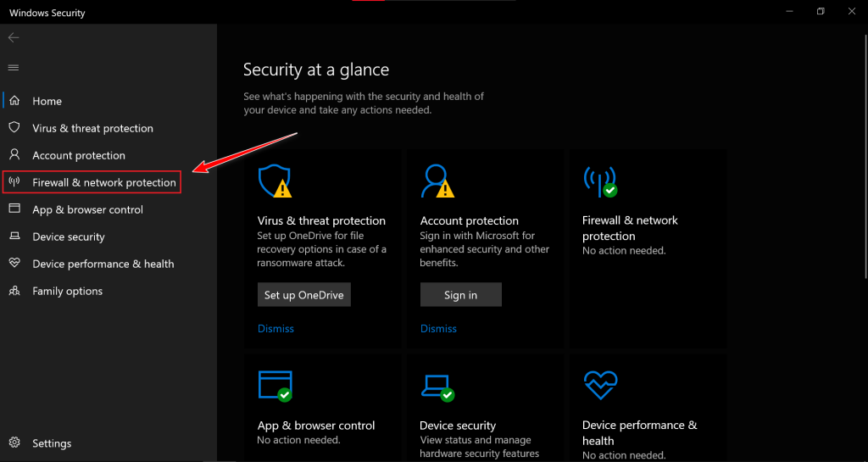Select Family options in the sidebar

(x=67, y=291)
